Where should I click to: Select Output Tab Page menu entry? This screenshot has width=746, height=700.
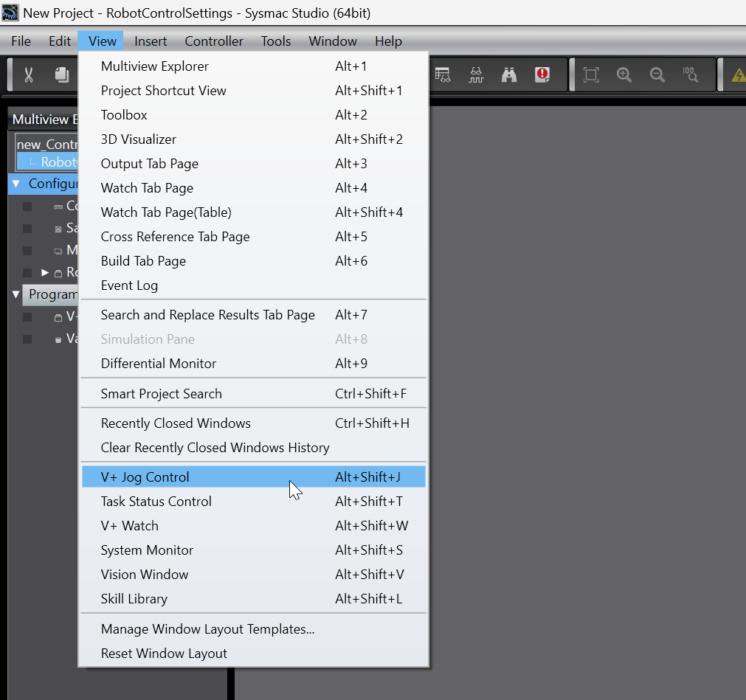click(x=254, y=164)
